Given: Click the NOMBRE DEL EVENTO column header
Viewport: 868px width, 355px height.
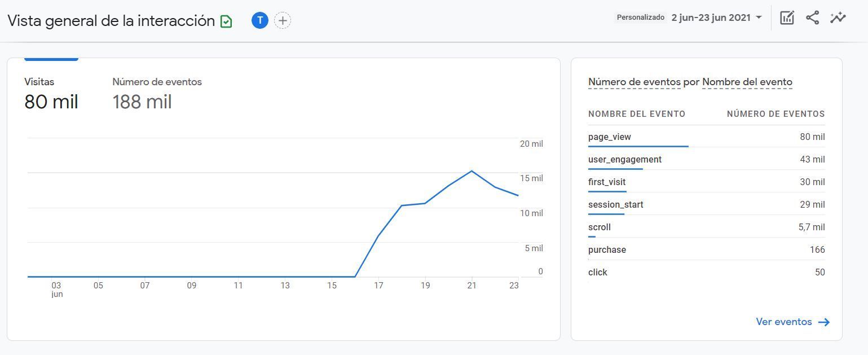Looking at the screenshot, I should click(637, 114).
